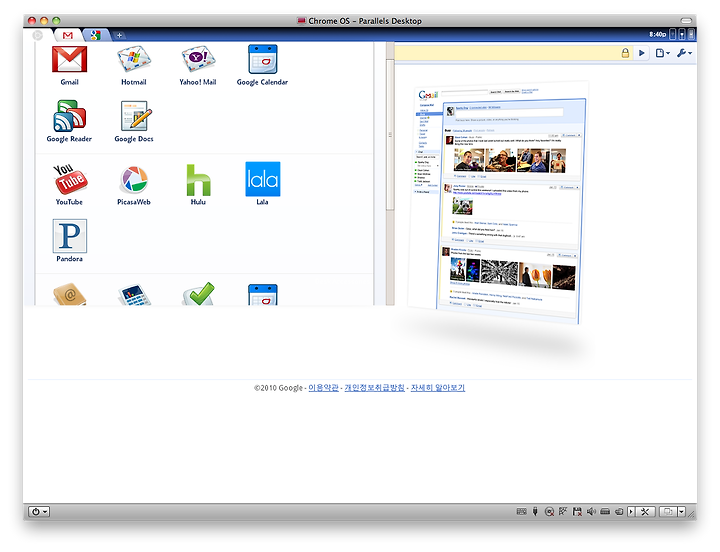Click the Parallels sound speaker icon
This screenshot has width=720, height=552.
591,512
